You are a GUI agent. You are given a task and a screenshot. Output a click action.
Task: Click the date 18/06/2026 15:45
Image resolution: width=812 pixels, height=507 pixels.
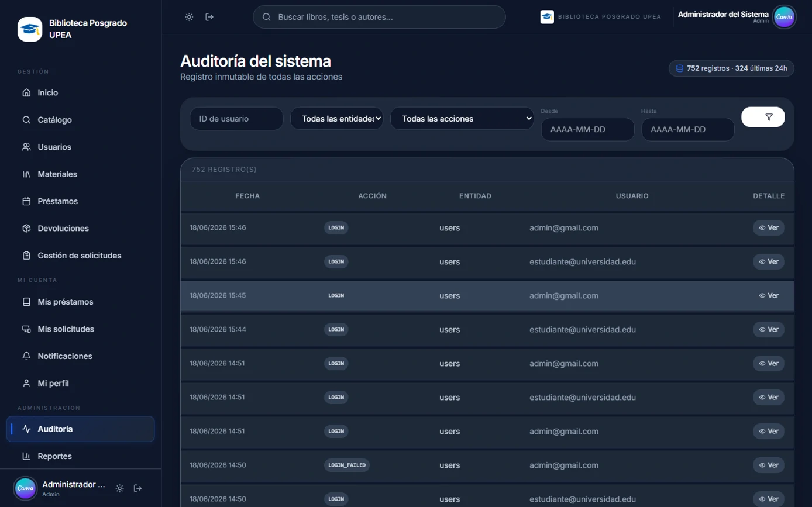point(218,296)
